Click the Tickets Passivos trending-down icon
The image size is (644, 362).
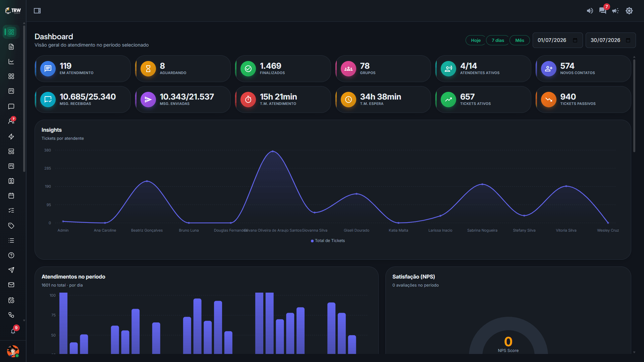pyautogui.click(x=549, y=100)
